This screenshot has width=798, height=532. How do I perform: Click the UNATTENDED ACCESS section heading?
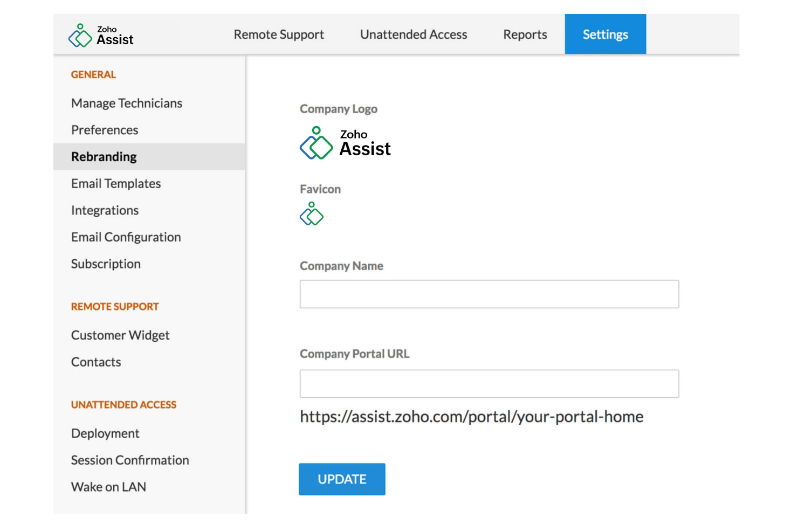(x=123, y=405)
